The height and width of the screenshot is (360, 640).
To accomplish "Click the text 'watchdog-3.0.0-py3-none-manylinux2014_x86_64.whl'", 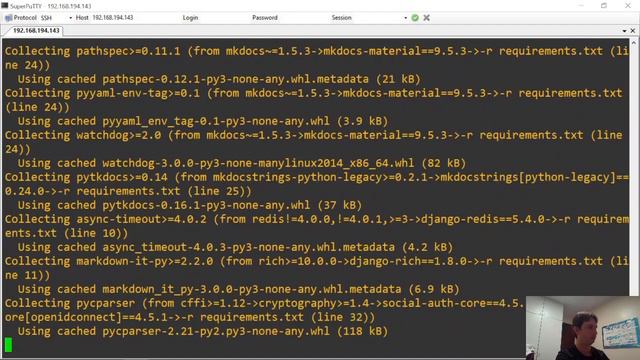I will (x=258, y=163).
